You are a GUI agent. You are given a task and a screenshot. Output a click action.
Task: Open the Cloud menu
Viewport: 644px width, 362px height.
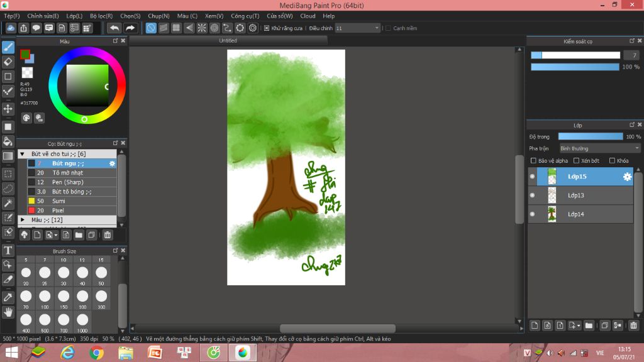point(308,16)
